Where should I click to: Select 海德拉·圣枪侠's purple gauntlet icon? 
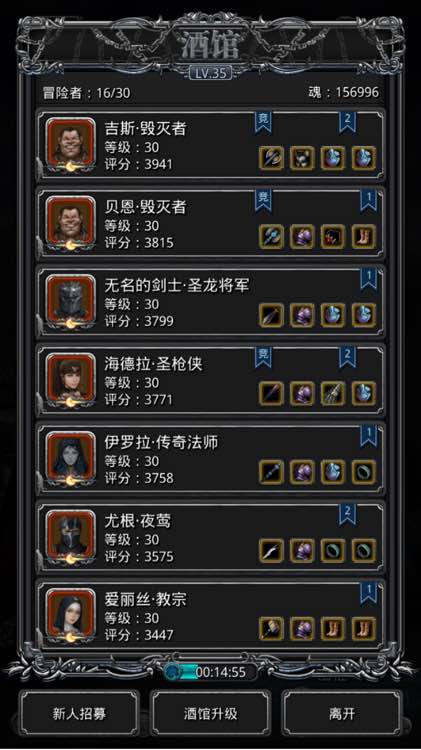click(x=302, y=393)
